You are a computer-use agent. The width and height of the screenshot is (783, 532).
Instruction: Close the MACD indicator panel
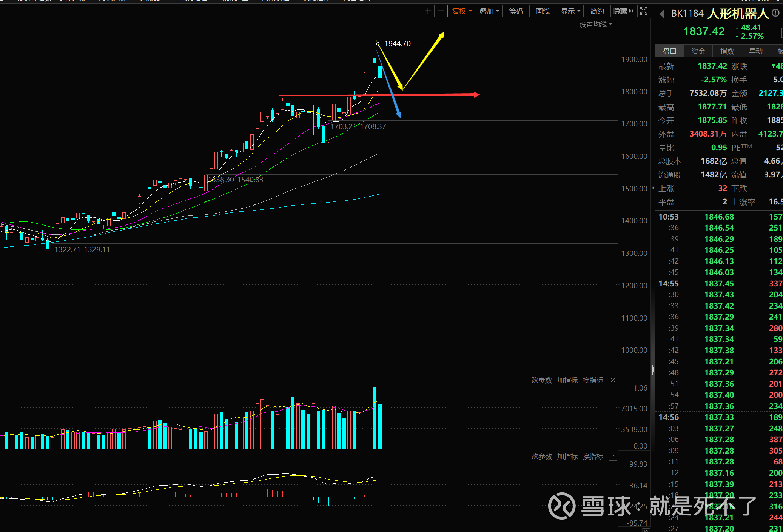click(613, 457)
